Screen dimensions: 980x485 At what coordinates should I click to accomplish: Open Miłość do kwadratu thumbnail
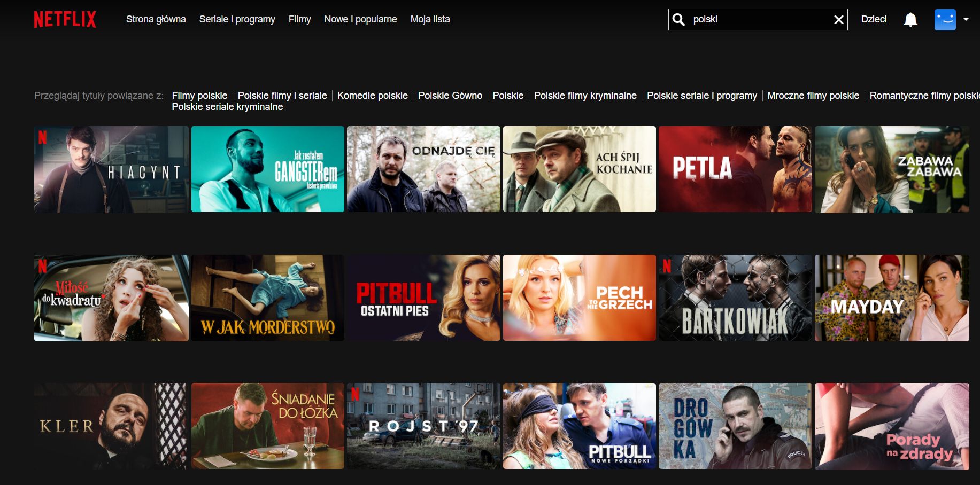[x=111, y=298]
